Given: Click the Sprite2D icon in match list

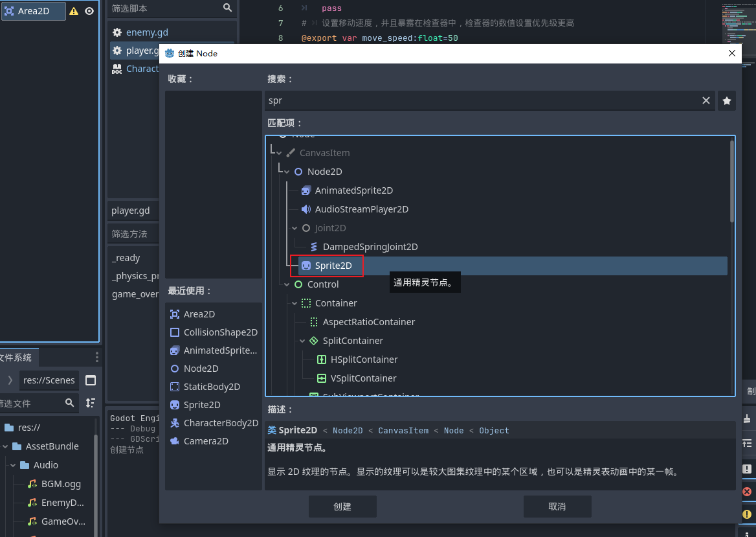Looking at the screenshot, I should click(306, 266).
